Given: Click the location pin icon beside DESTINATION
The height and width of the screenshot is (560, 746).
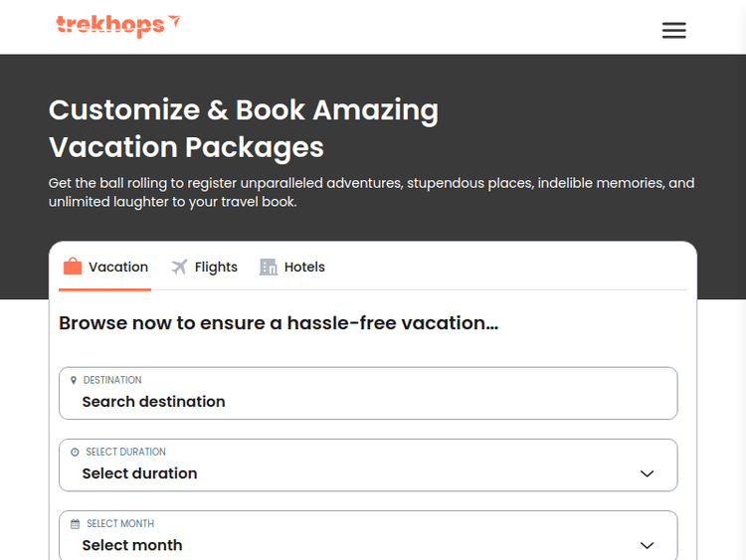Looking at the screenshot, I should pos(74,380).
